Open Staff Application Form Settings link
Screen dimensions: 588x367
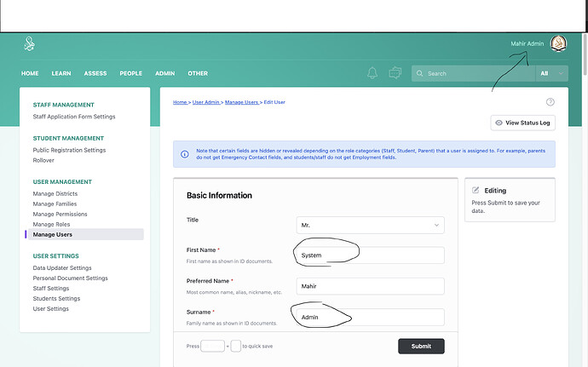coord(74,117)
